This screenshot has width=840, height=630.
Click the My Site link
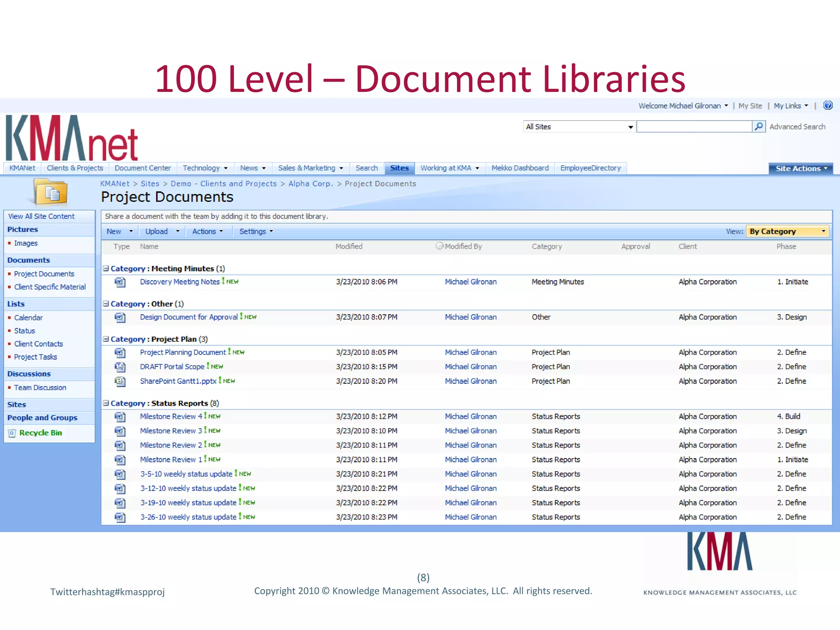750,106
